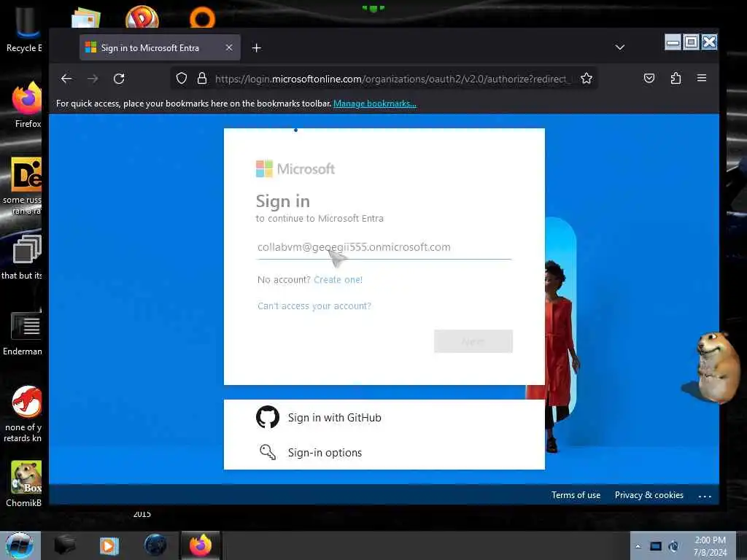Open the Firefox hamburger application menu

702,77
